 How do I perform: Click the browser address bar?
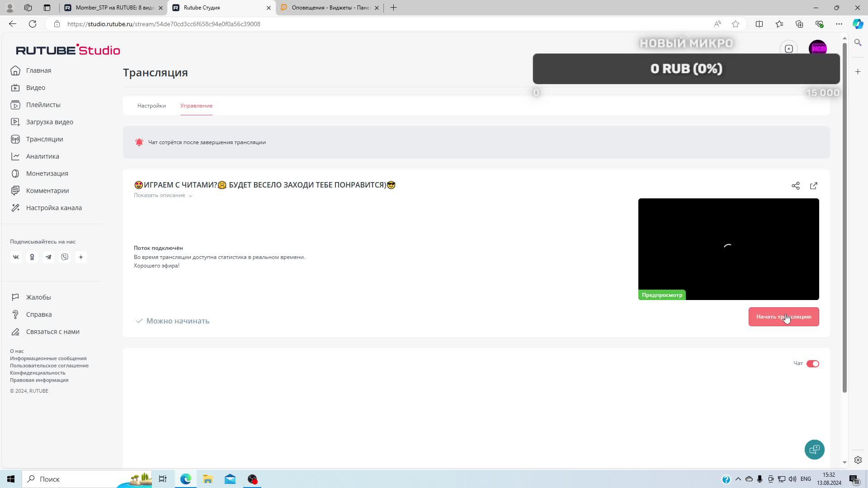tap(384, 24)
